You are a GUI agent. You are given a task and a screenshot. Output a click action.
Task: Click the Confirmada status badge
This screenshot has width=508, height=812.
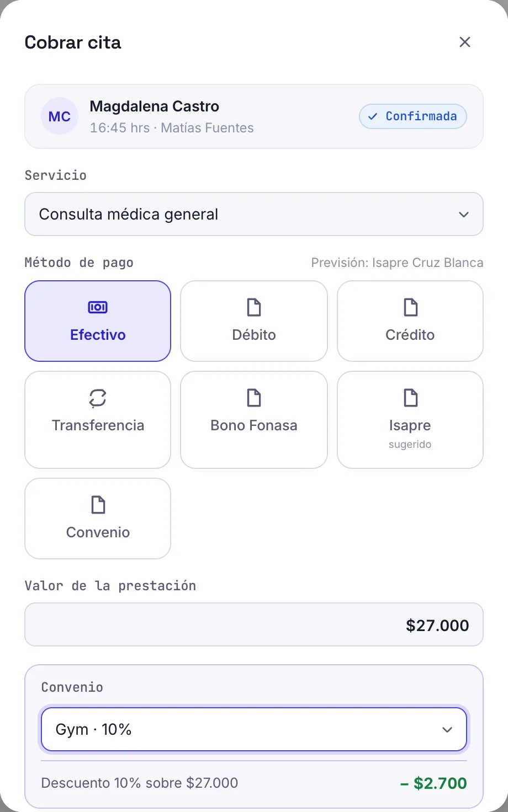(413, 116)
